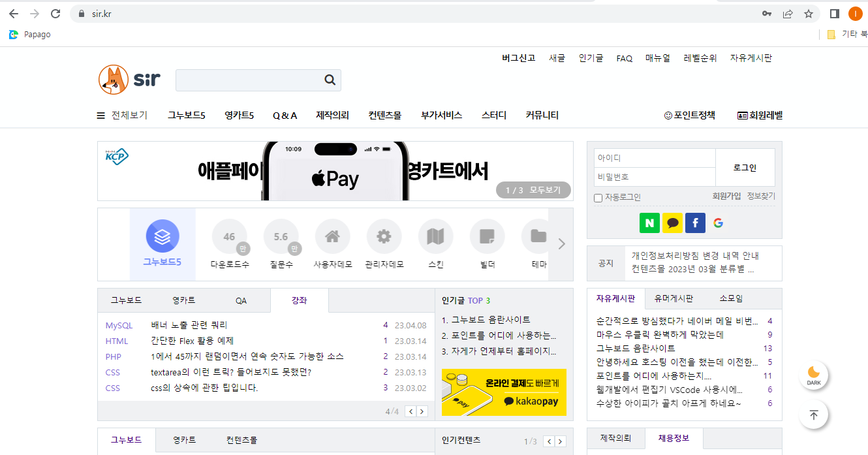Click the site search input box
This screenshot has height=455, width=868.
click(x=249, y=80)
